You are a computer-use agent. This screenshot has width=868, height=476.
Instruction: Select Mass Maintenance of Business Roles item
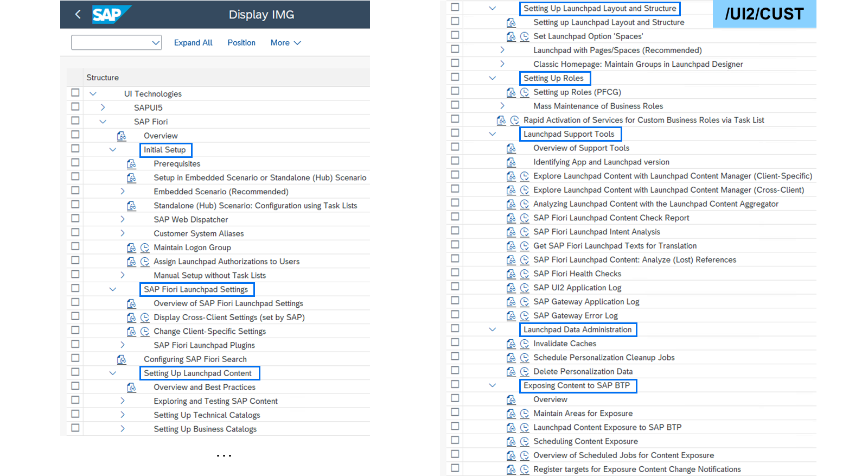pos(598,106)
